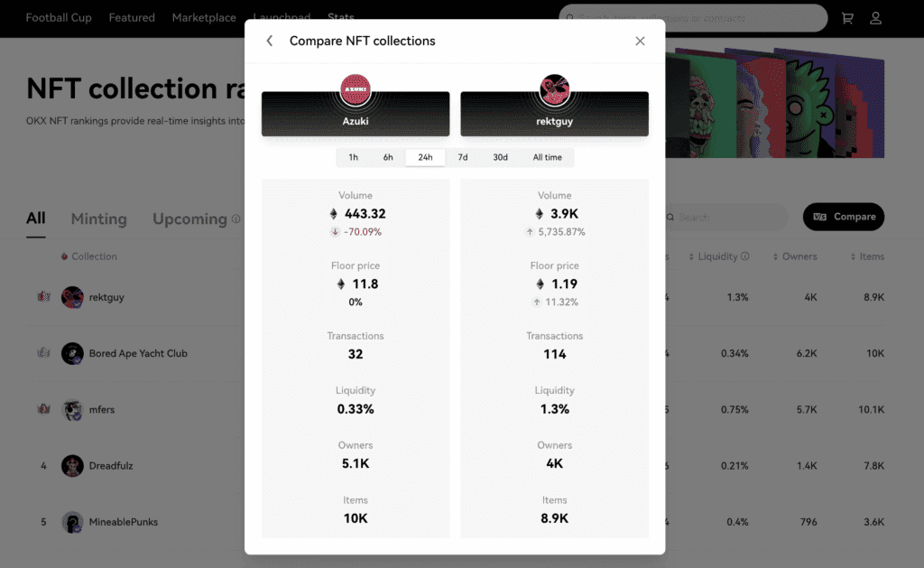The image size is (924, 568).
Task: Select the 7d time range
Action: coord(462,157)
